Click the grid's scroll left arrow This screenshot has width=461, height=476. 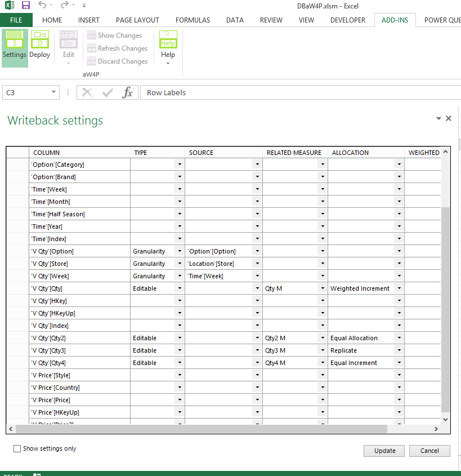pyautogui.click(x=11, y=429)
